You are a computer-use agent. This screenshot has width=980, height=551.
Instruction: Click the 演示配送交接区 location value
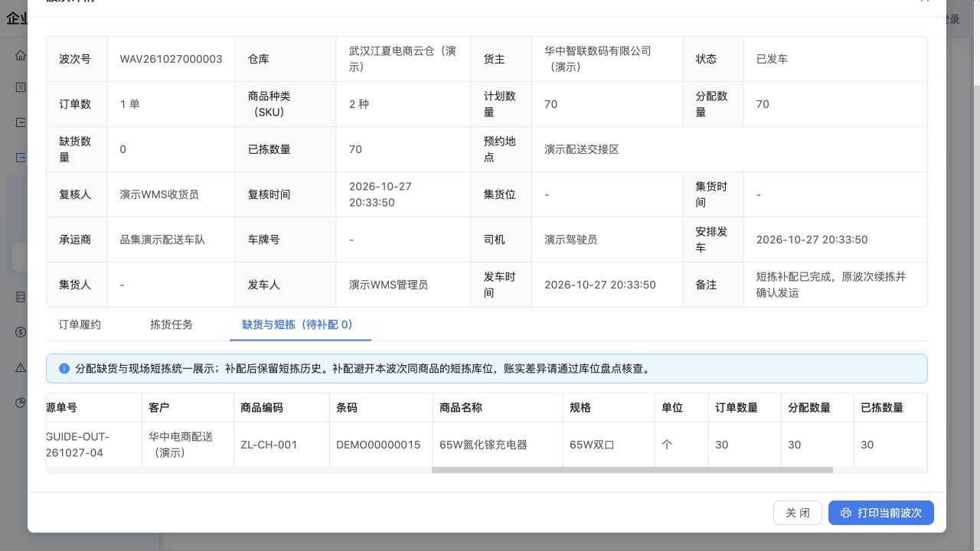(x=582, y=149)
